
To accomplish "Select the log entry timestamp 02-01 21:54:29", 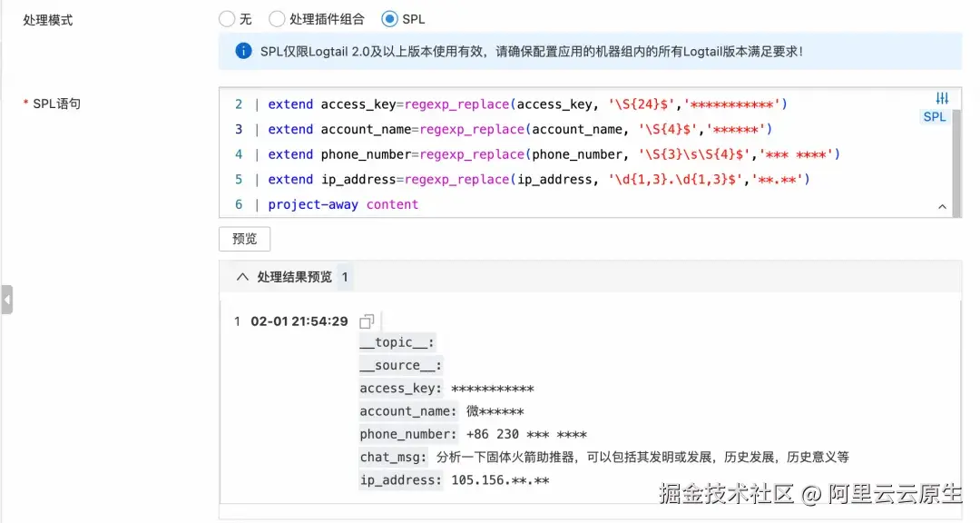I will 302,321.
